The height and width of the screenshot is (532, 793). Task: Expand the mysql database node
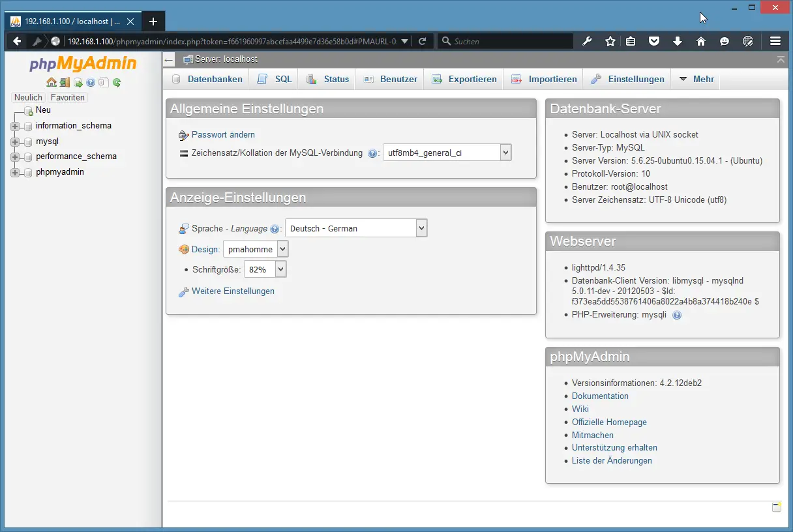coord(15,141)
